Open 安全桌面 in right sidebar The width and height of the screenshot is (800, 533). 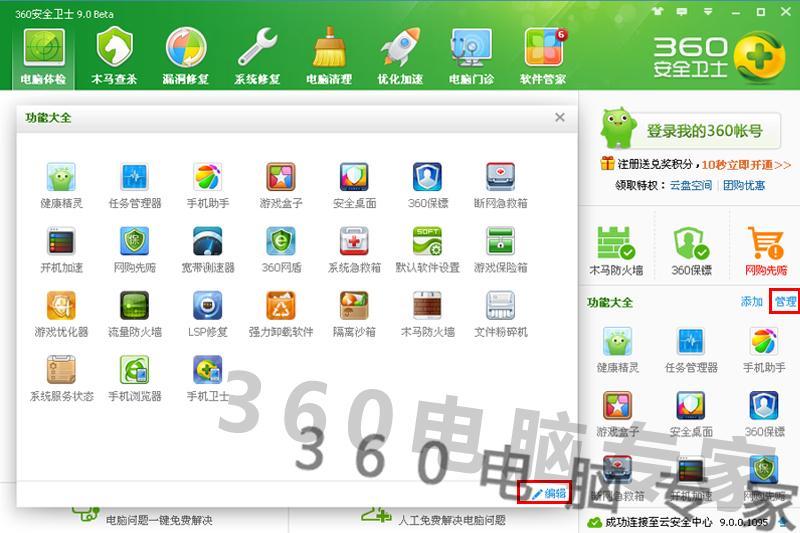pyautogui.click(x=691, y=414)
